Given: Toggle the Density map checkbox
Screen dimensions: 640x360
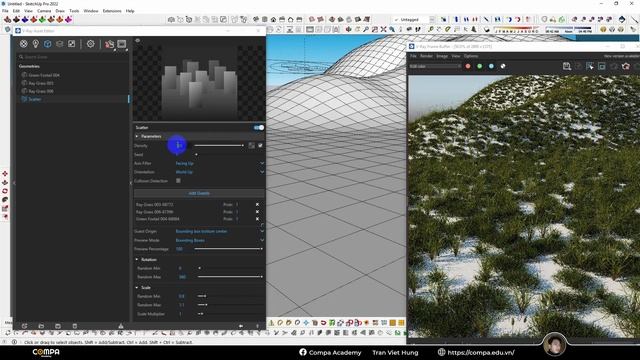Looking at the screenshot, I should [260, 145].
